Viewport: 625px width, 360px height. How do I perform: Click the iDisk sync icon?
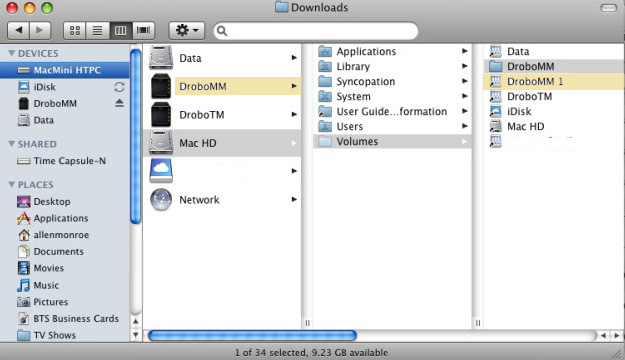(x=120, y=87)
